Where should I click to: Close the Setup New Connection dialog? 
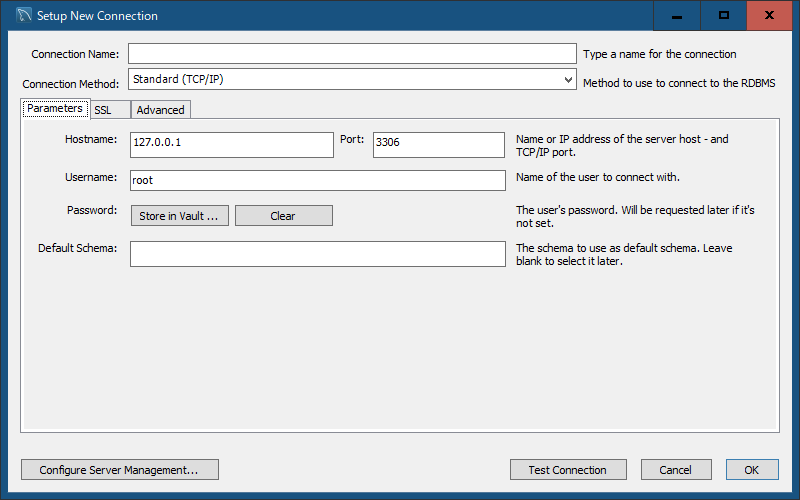[769, 15]
